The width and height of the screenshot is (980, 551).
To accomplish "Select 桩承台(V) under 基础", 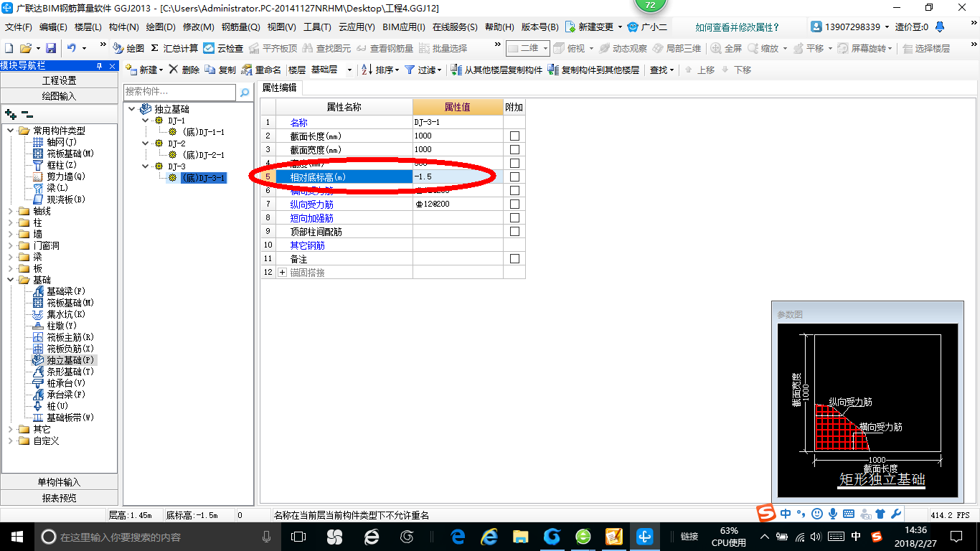I will click(x=65, y=383).
